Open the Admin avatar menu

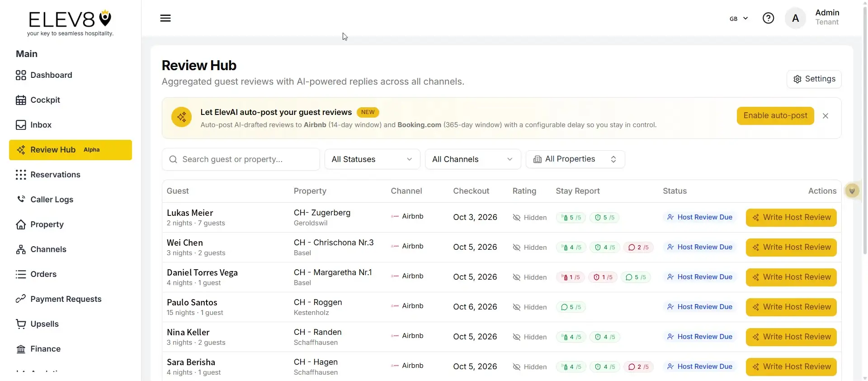[x=795, y=18]
